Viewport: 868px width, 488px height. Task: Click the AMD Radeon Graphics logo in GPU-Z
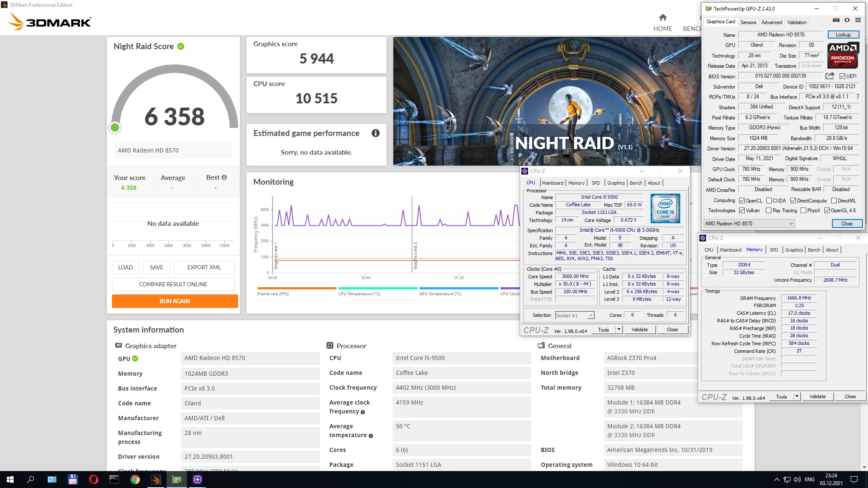pos(843,55)
